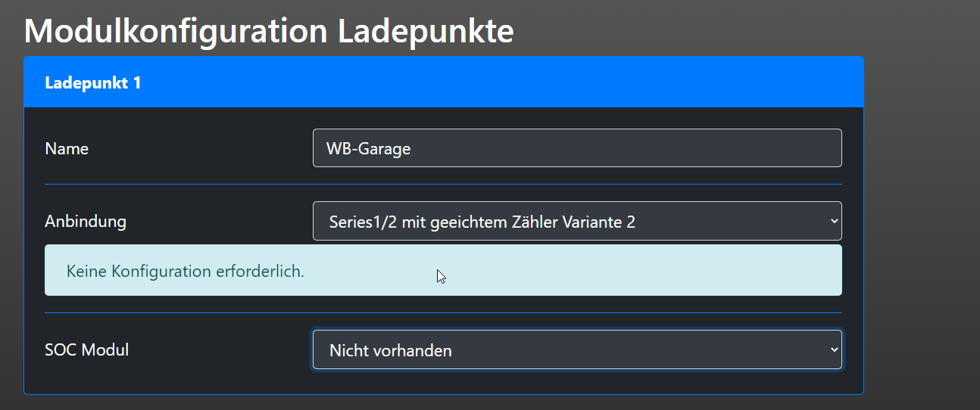Click the Keine Konfiguration erforderlich notice text
980x410 pixels.
tap(186, 271)
